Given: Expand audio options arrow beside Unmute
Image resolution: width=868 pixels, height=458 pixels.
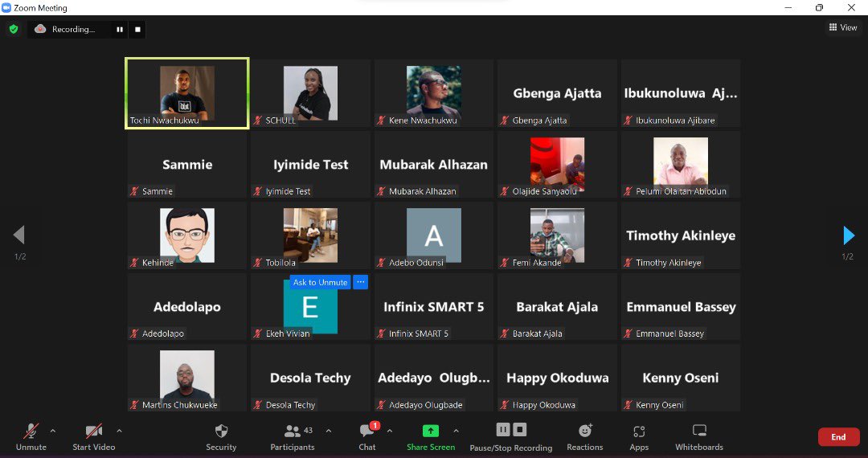Looking at the screenshot, I should click(x=52, y=431).
